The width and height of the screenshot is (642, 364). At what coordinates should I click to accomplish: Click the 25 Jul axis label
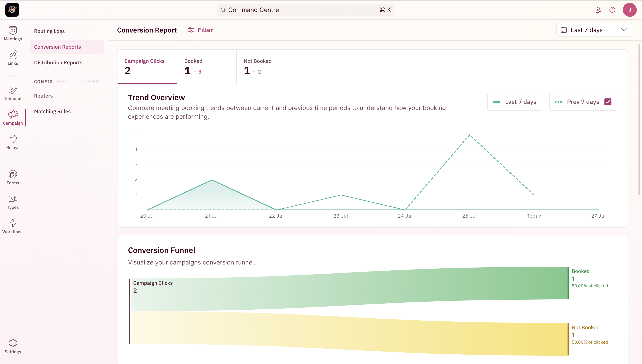[469, 216]
